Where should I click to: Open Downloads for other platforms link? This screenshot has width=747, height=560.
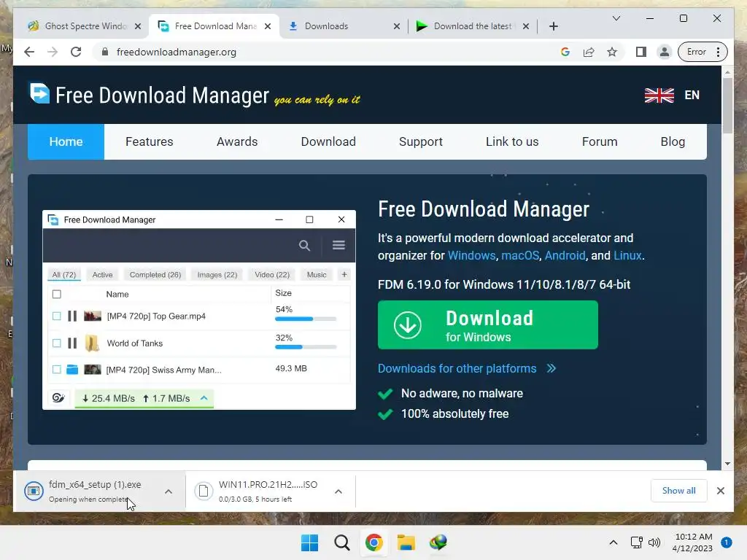tap(467, 368)
